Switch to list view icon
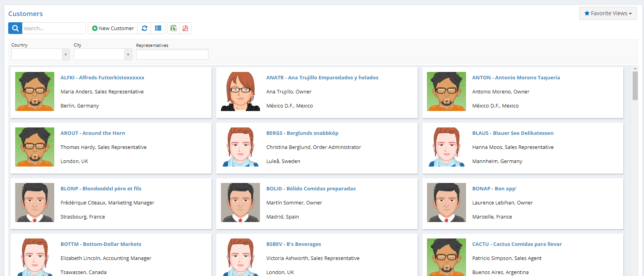Screen dimensions: 644x276 pyautogui.click(x=158, y=28)
